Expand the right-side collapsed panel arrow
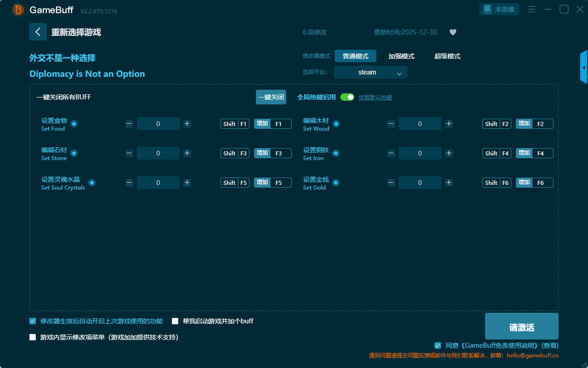Viewport: 588px width, 368px height. coord(584,68)
